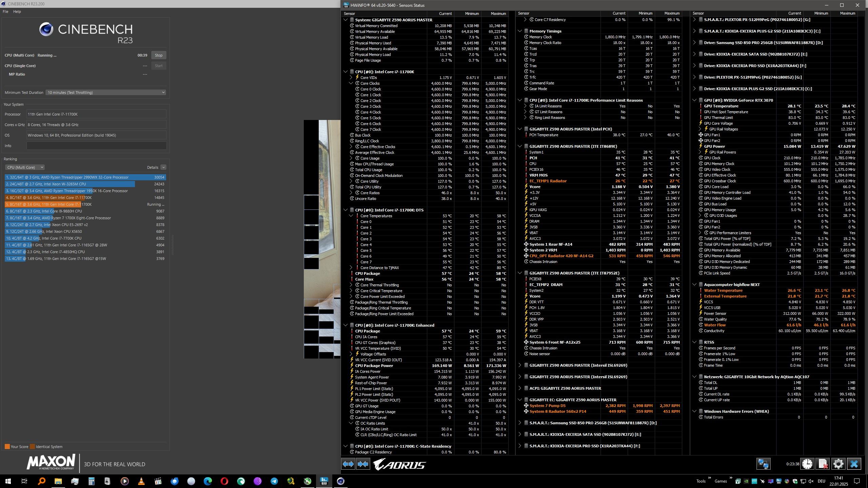
Task: Toggle the ranking Details arrow button
Action: pos(163,167)
